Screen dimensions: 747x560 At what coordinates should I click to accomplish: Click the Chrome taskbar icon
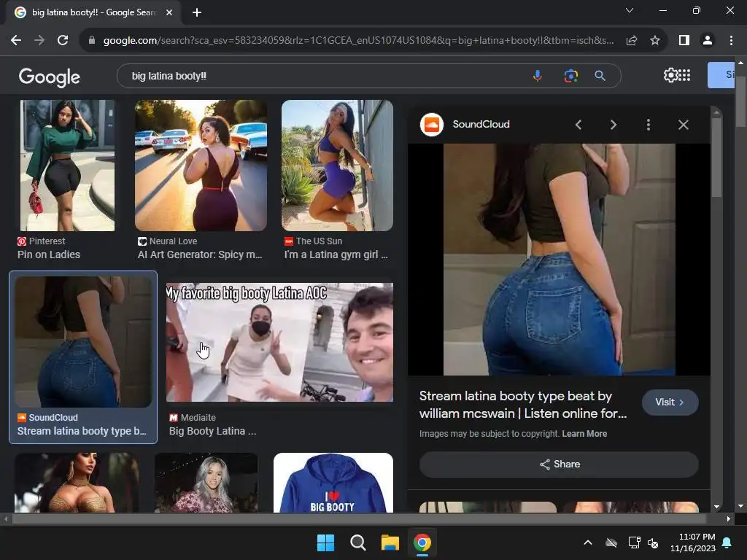point(422,542)
